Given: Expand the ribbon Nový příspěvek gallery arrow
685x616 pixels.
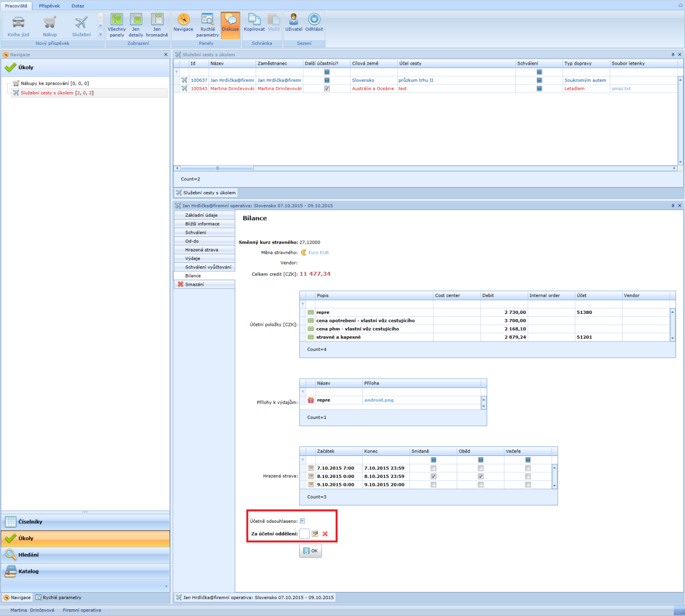Looking at the screenshot, I should 101,35.
